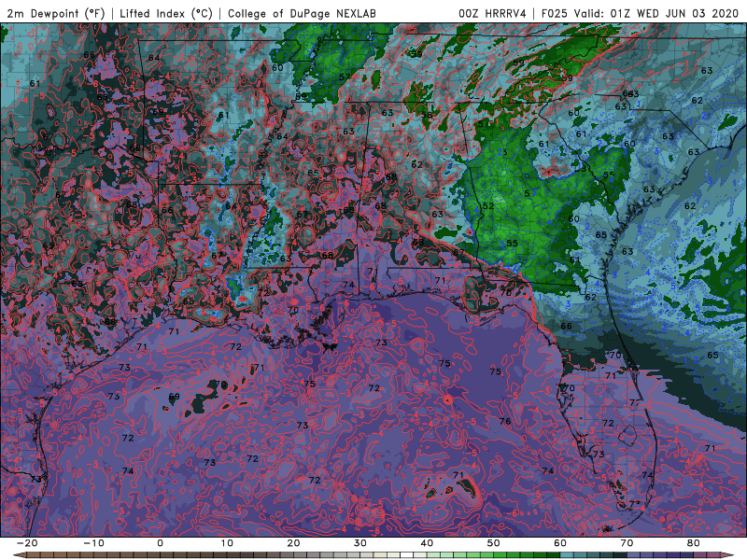Click the "Valid: 01Z WED JUN 03 2020" text

[656, 13]
